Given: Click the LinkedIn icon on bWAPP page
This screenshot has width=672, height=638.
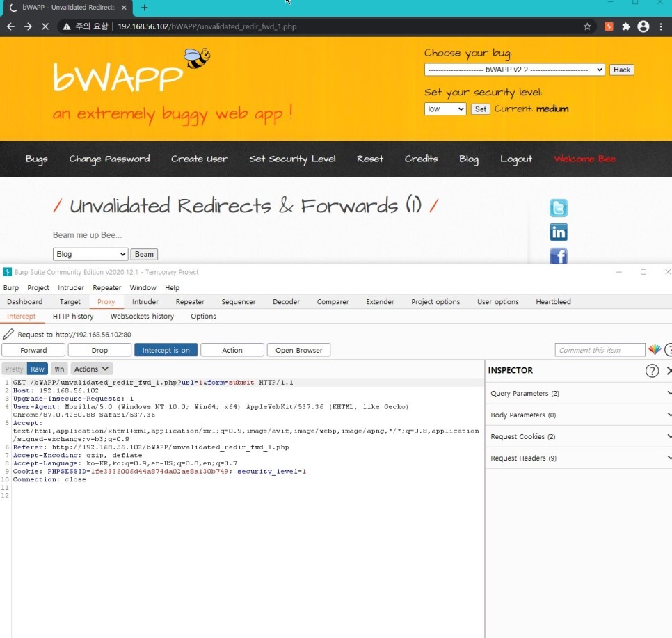Looking at the screenshot, I should (559, 232).
